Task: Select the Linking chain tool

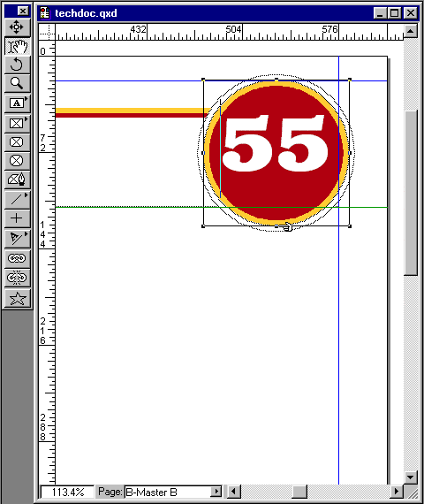Action: click(18, 258)
